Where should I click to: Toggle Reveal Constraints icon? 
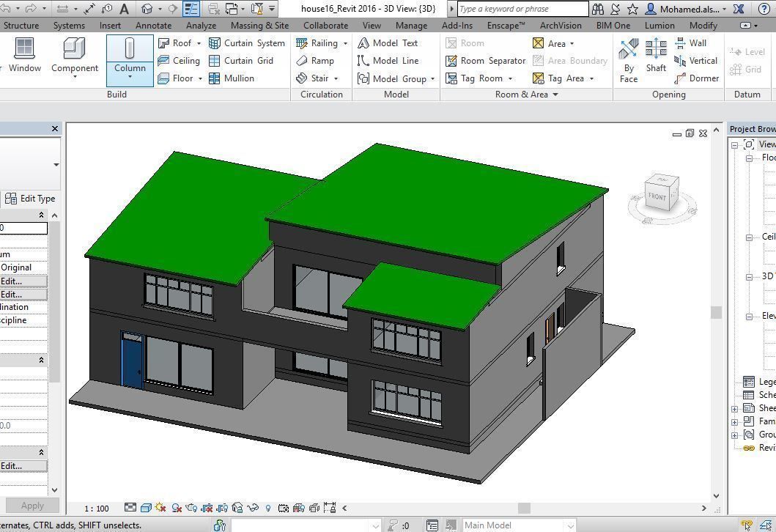[330, 507]
